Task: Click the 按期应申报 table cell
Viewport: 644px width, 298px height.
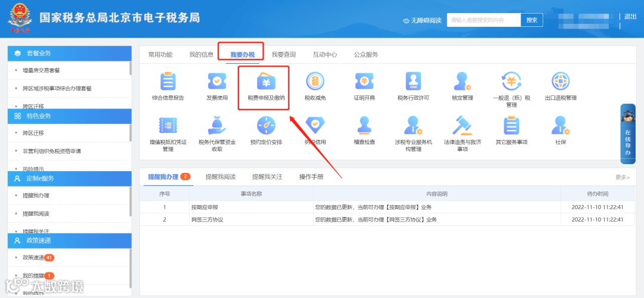Action: pos(251,207)
